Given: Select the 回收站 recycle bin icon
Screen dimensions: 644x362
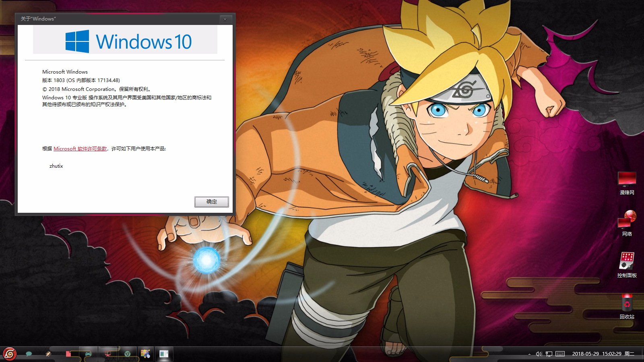Looking at the screenshot, I should tap(627, 306).
